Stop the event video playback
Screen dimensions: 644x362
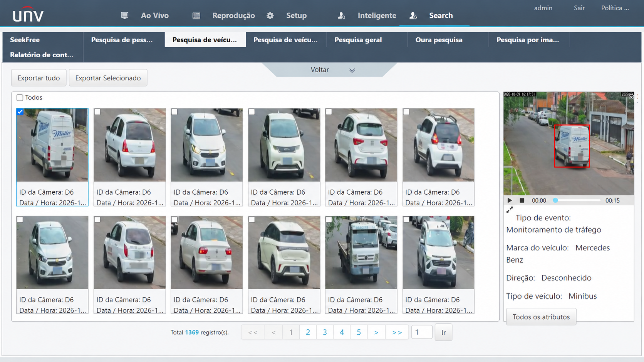522,200
